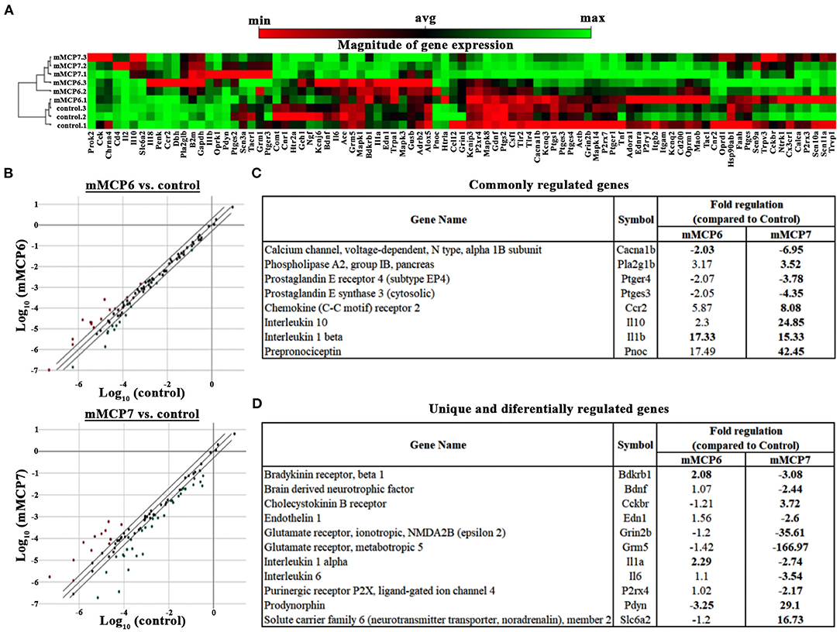840x632 pixels.
Task: Click 'Endothelin 1' gene name
Action: click(292, 518)
